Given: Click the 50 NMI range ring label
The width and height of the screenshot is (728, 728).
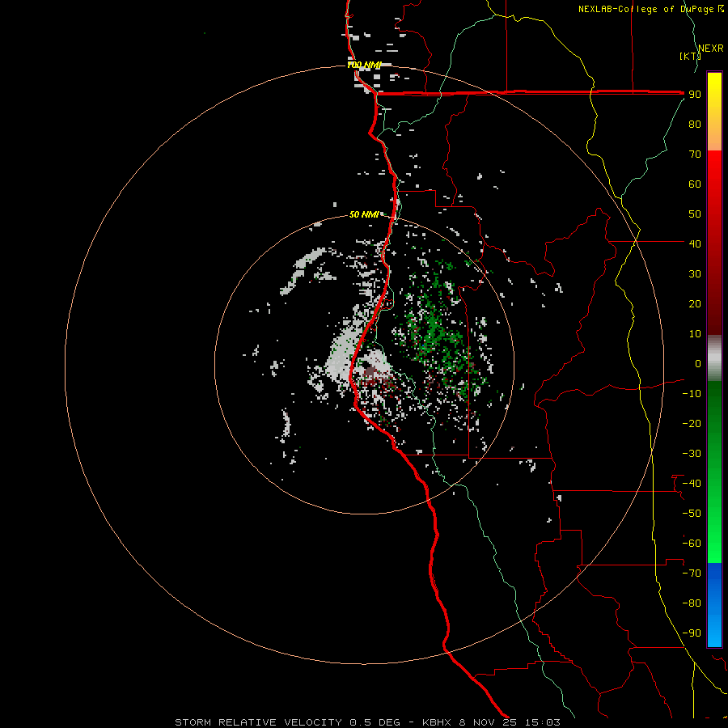Looking at the screenshot, I should 364,214.
